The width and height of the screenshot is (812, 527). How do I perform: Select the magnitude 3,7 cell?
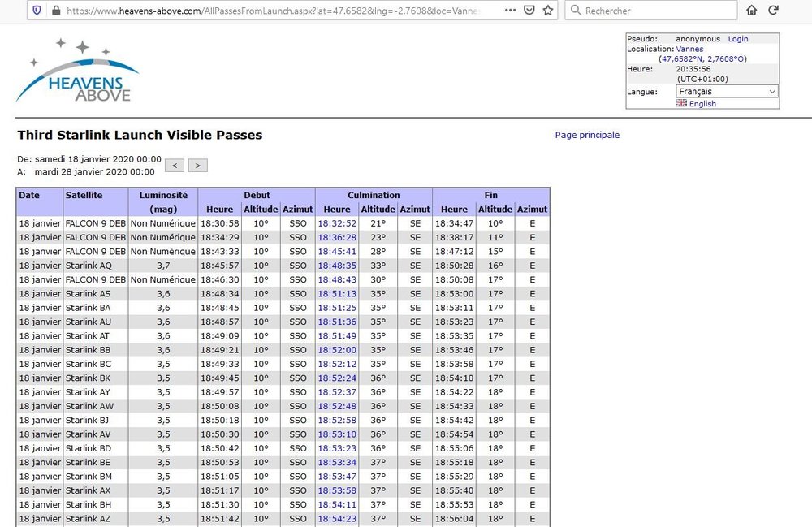tap(163, 266)
